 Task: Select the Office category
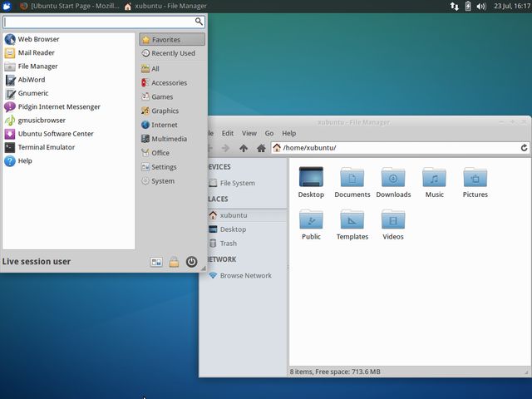172,153
